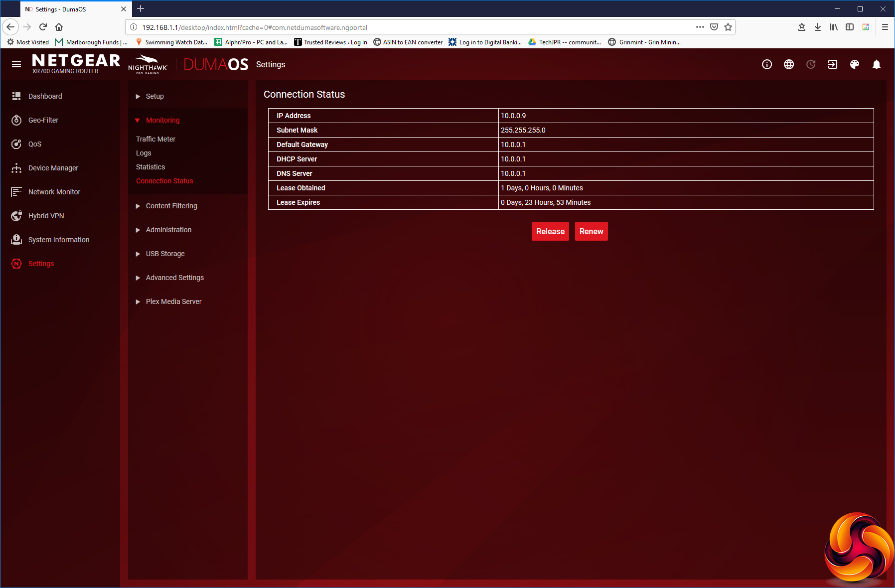
Task: Open the Dashboard label in the sidebar
Action: point(45,96)
